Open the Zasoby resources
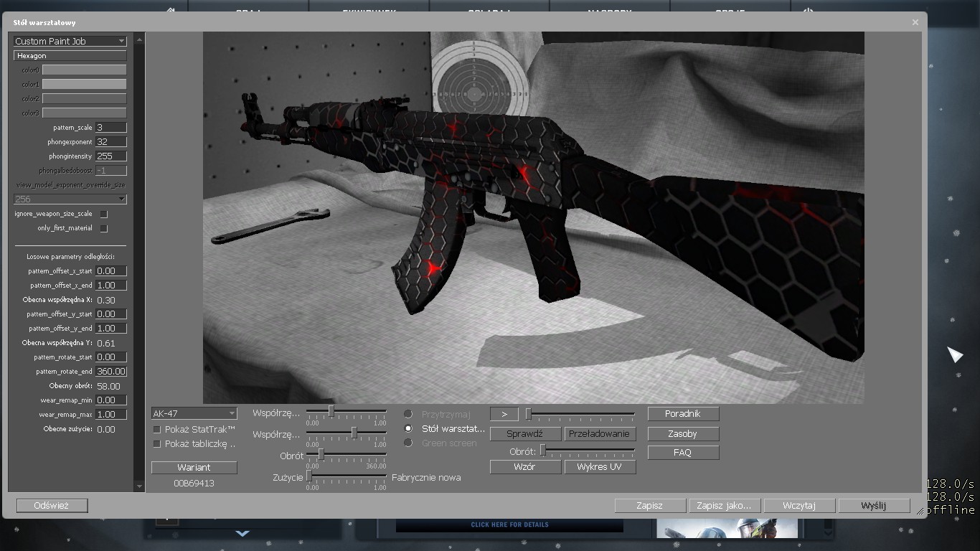Viewport: 980px width, 551px height. (682, 433)
